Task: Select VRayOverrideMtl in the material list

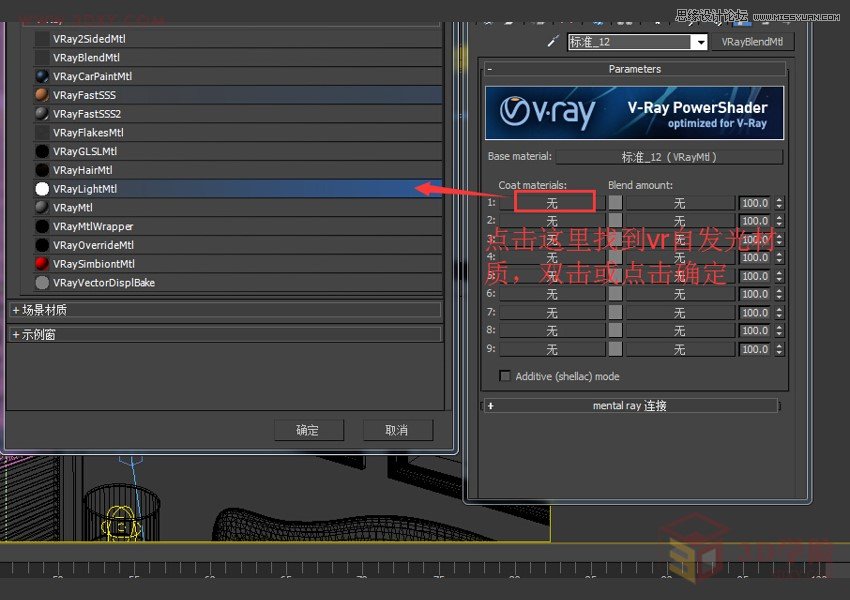Action: pos(93,245)
